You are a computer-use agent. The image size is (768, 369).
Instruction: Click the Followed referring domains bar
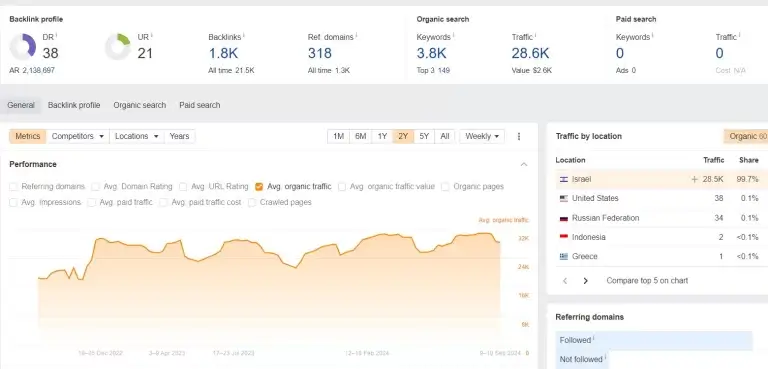click(x=654, y=341)
